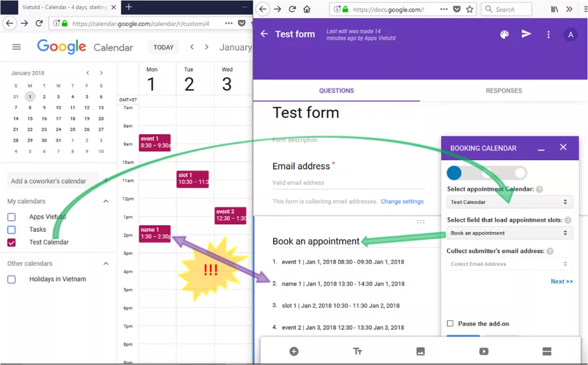Open the appointment Calendar dropdown showing Test Calendar
588x365 pixels.
[509, 202]
